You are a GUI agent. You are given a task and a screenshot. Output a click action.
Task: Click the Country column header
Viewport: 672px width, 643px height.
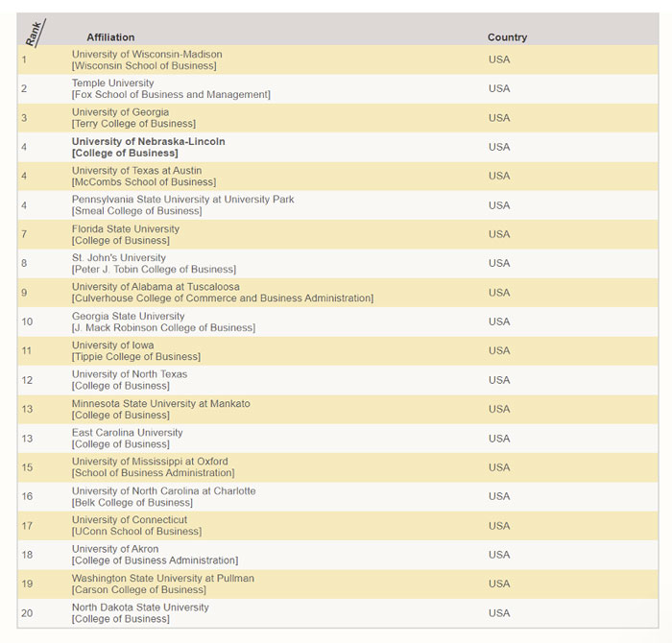pyautogui.click(x=508, y=37)
